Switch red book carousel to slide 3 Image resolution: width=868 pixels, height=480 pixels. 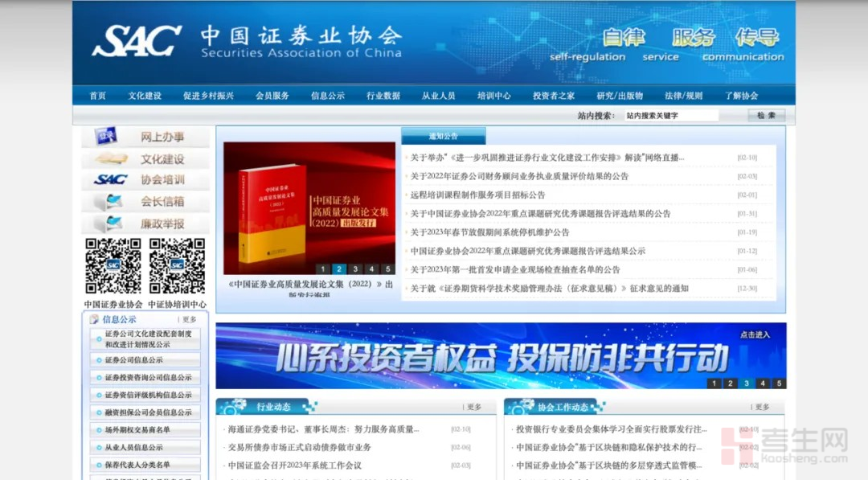pos(355,269)
